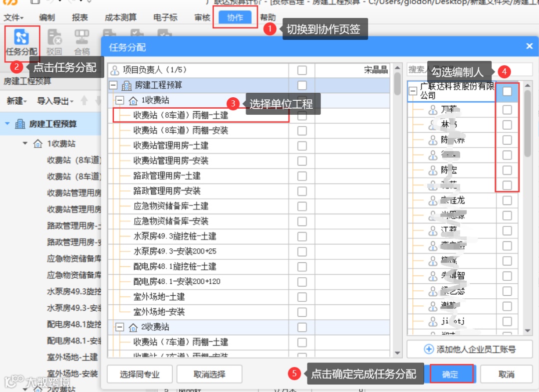
Task: Collapse the 2收费站 node in dialog
Action: coord(120,327)
